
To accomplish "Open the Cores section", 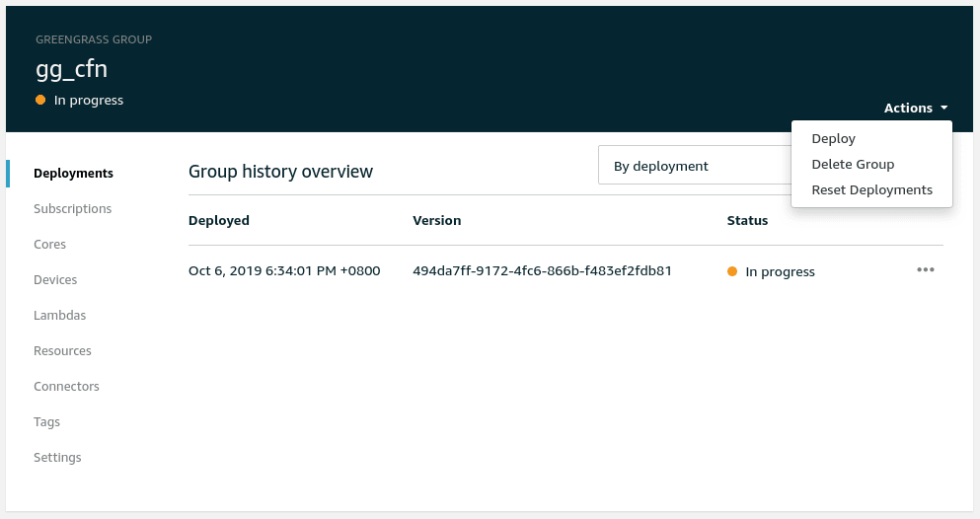I will click(49, 245).
